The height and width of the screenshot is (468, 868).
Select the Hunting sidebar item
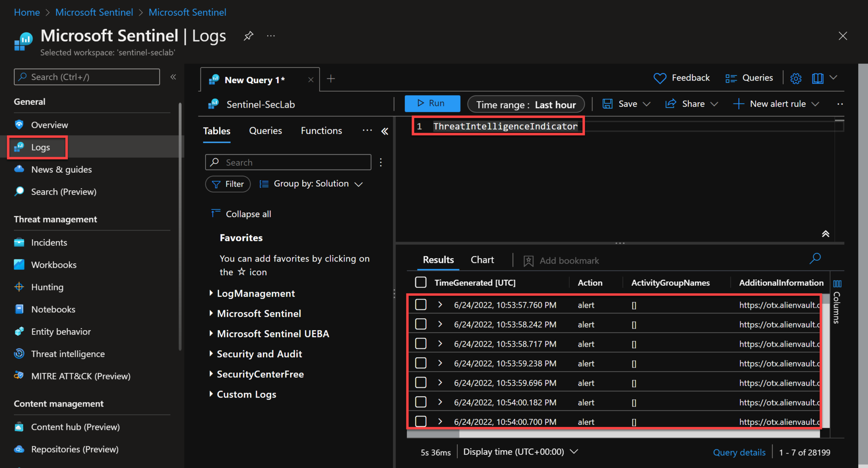[47, 287]
